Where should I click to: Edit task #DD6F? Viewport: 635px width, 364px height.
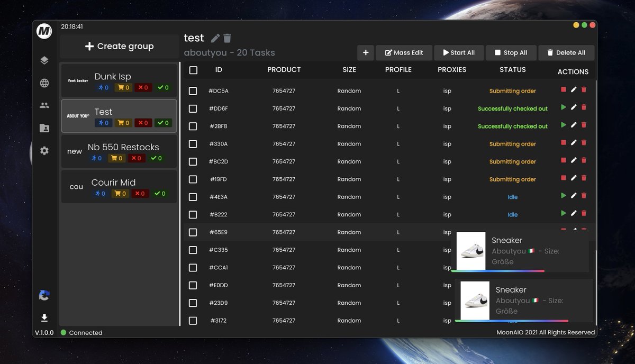point(574,107)
